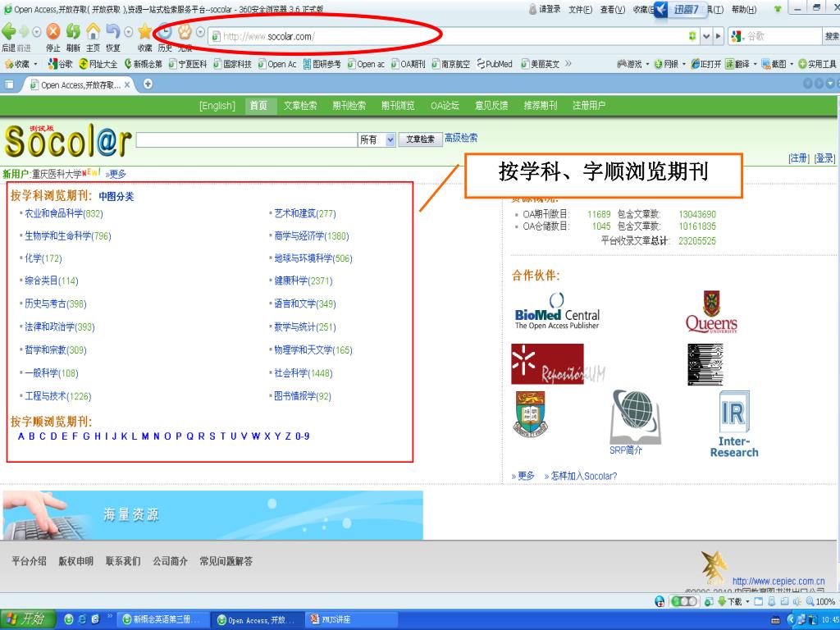The height and width of the screenshot is (630, 840).
Task: Go to the Home (主页) icon
Action: [94, 32]
